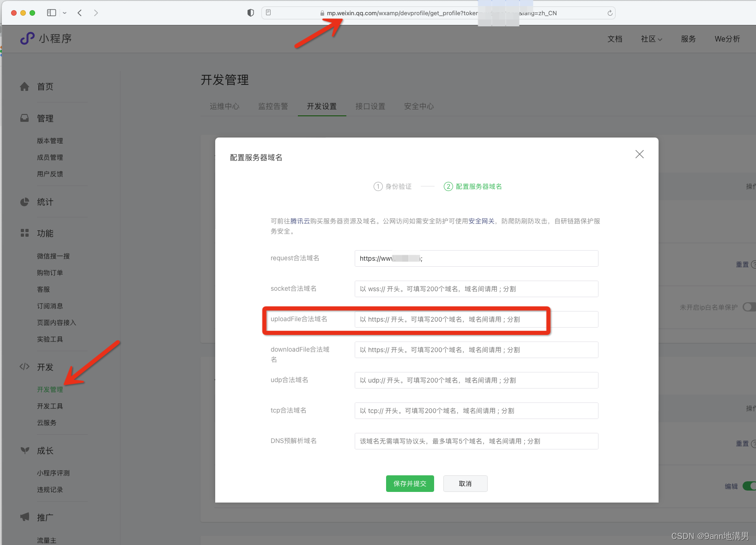Click the 管理 inbox icon
Screen dimensions: 756x545
pos(24,119)
